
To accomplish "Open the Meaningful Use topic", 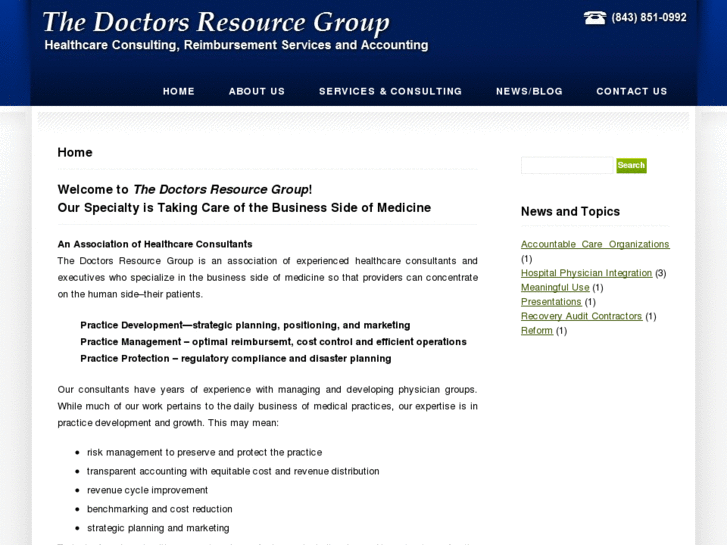I will point(555,287).
